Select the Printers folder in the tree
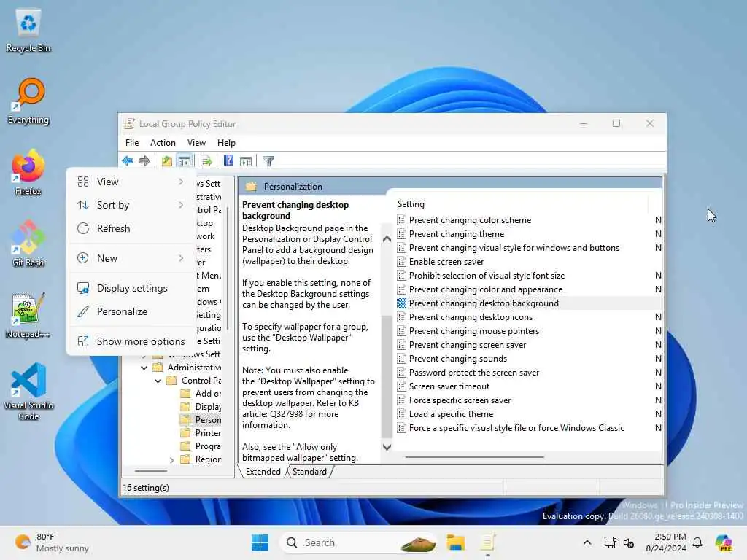This screenshot has width=747, height=560. pos(201,433)
